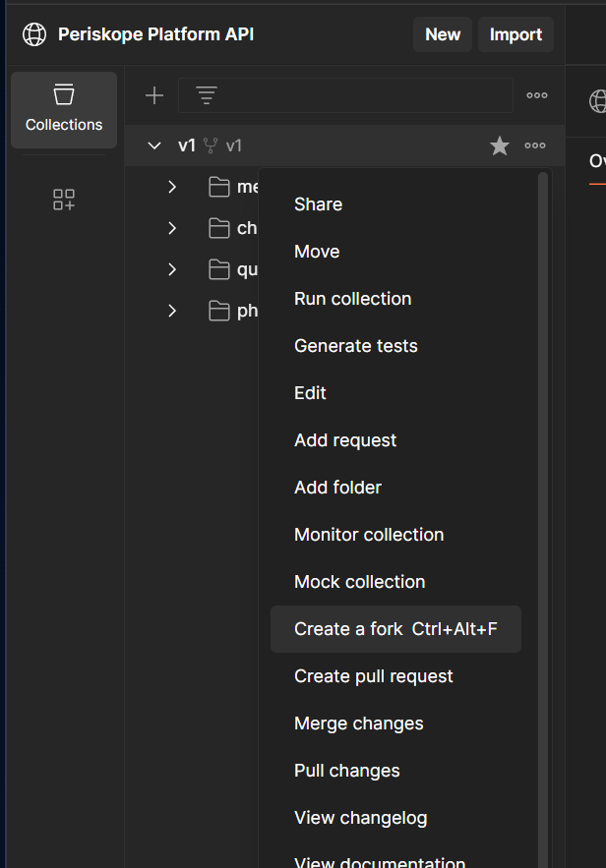Screen dimensions: 606x868
Task: Expand the folder starting with 'ch'
Action: point(172,228)
